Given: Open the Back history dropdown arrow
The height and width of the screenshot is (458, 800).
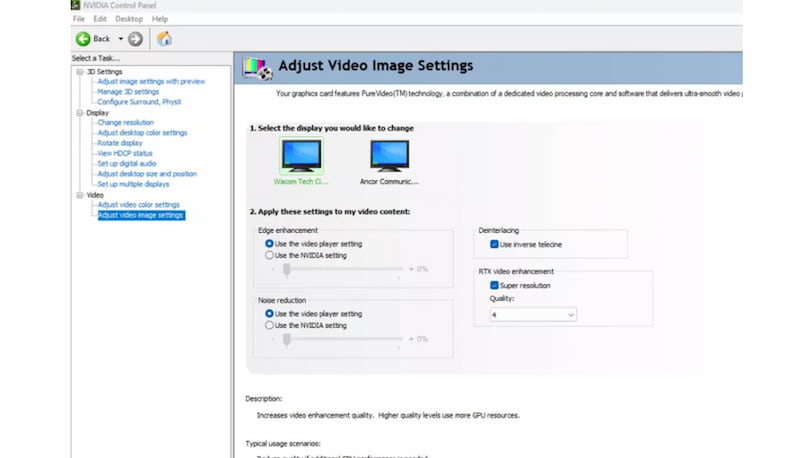Looking at the screenshot, I should pyautogui.click(x=120, y=39).
